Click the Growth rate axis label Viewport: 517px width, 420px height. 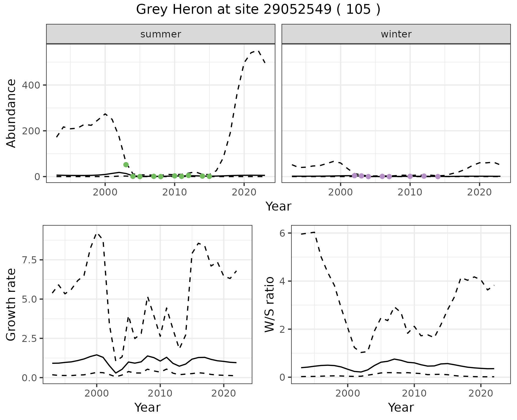pyautogui.click(x=11, y=305)
